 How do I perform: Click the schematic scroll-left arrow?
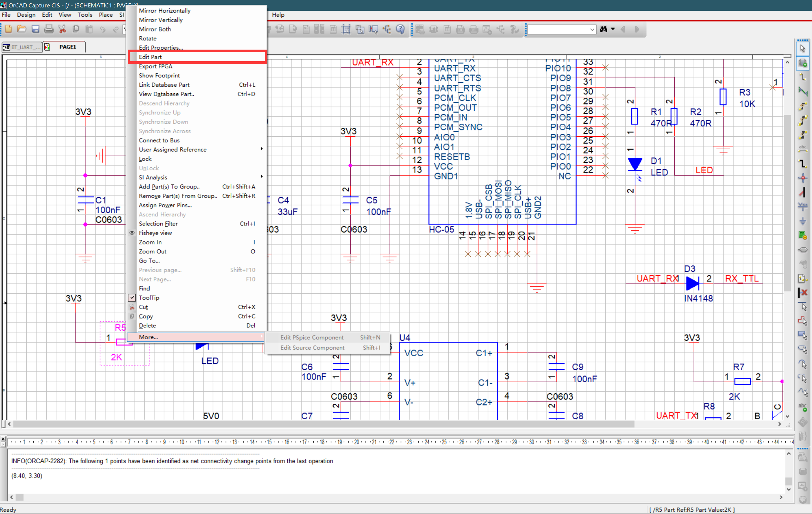[x=9, y=424]
